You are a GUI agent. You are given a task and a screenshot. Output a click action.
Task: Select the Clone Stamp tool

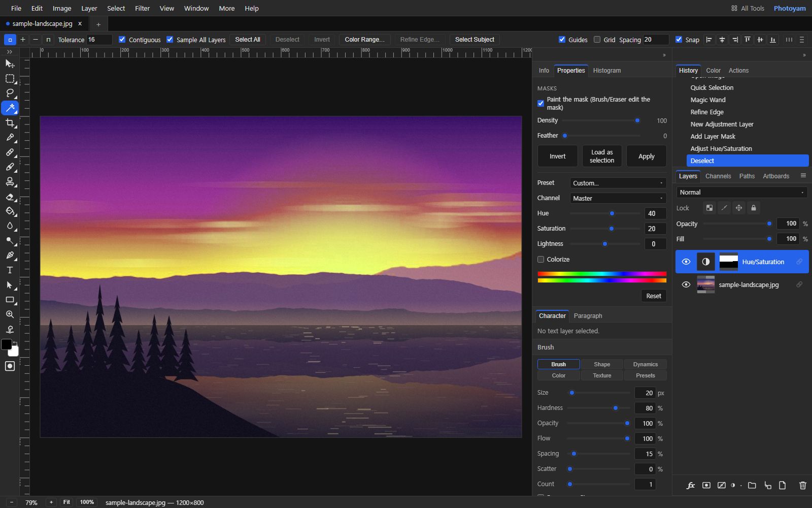[x=10, y=181]
